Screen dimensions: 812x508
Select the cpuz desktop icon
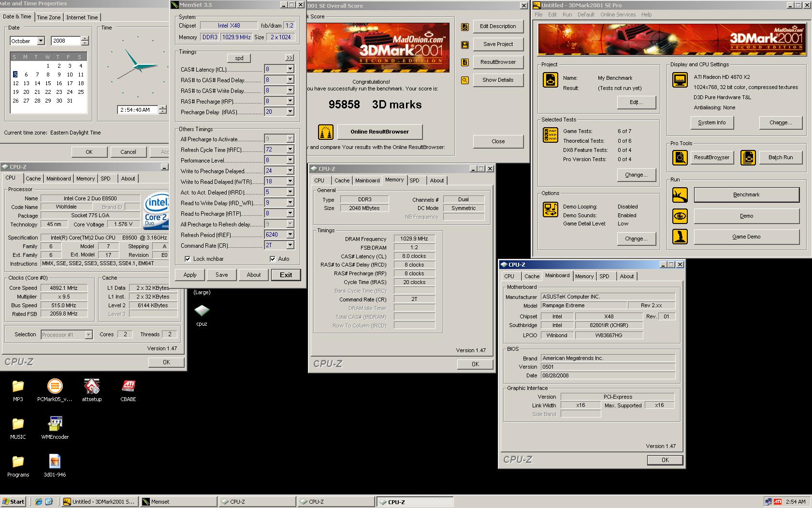[202, 314]
